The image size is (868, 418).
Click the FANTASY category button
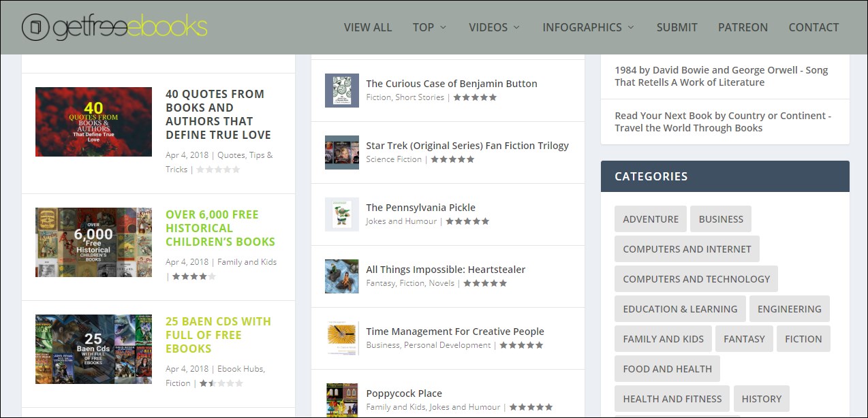[744, 339]
